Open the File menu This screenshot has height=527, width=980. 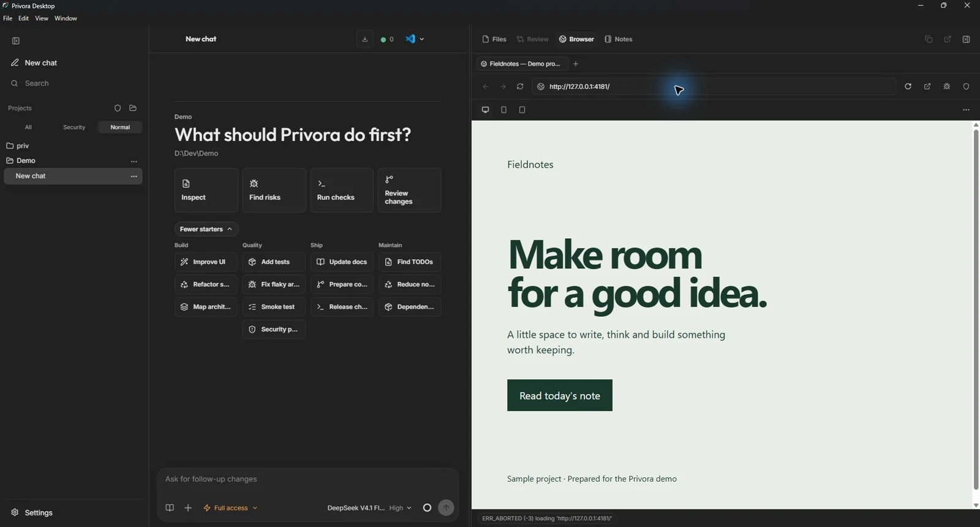[x=7, y=18]
